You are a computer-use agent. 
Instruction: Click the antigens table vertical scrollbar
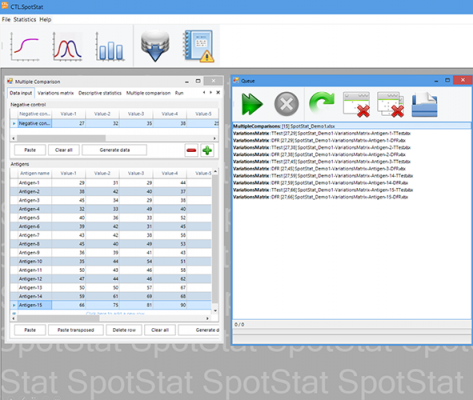click(x=215, y=241)
